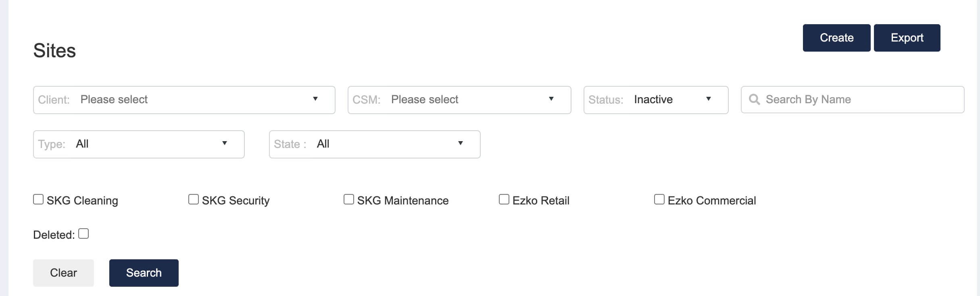Click the magnifier icon in search field

pyautogui.click(x=754, y=99)
